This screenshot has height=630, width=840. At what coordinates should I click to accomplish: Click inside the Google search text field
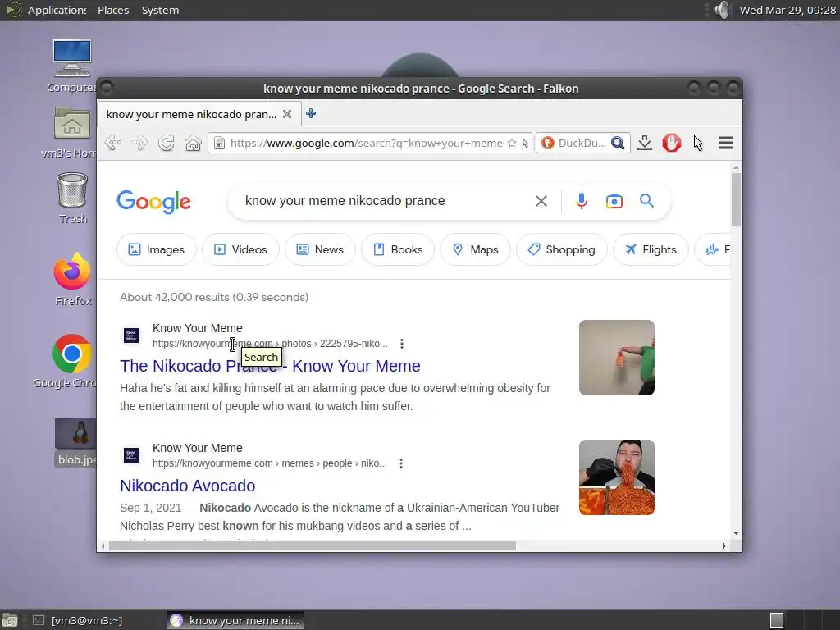pyautogui.click(x=386, y=201)
